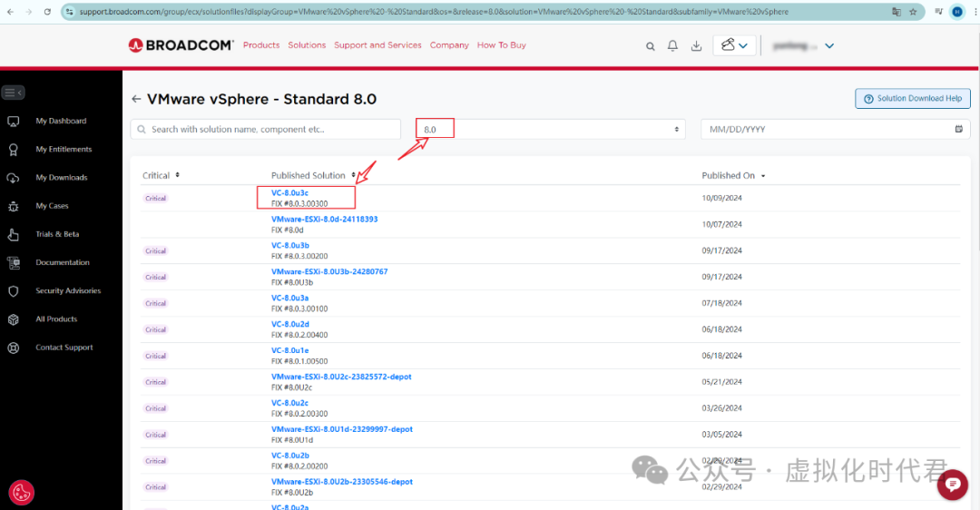Open chat bubble widget
This screenshot has width=980, height=510.
click(953, 485)
